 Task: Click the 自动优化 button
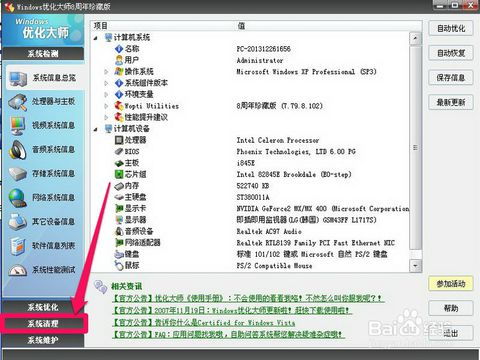click(x=451, y=29)
